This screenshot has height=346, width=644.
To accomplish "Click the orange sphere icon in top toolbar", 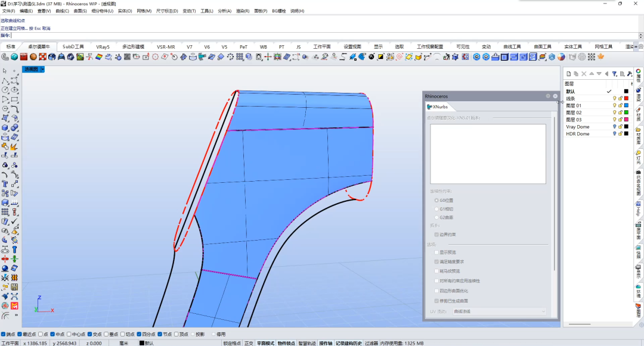I will click(33, 57).
